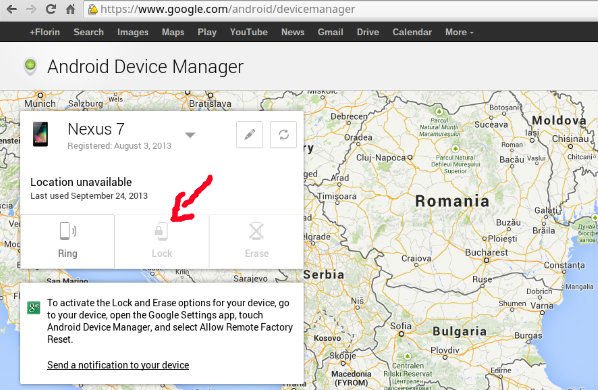Click the Nexus 7 device thumbnail

point(40,134)
